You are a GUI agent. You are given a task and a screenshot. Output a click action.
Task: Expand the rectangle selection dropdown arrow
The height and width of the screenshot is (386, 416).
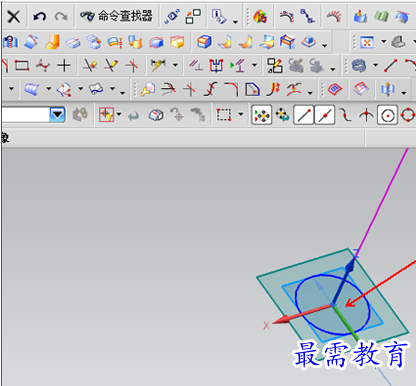(x=241, y=114)
